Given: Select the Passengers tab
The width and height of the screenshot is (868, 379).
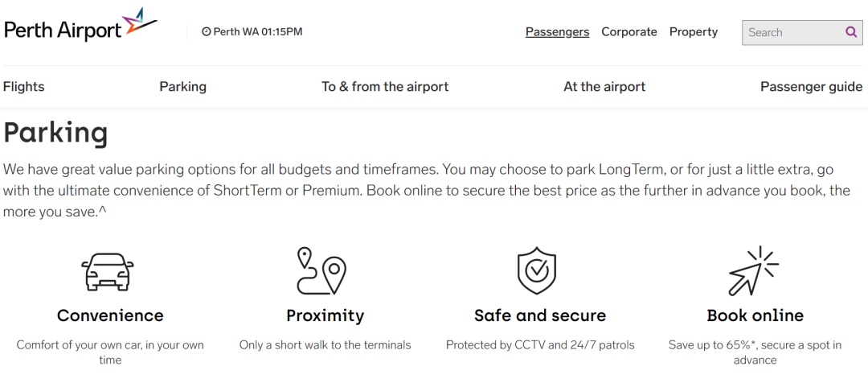Looking at the screenshot, I should [558, 32].
